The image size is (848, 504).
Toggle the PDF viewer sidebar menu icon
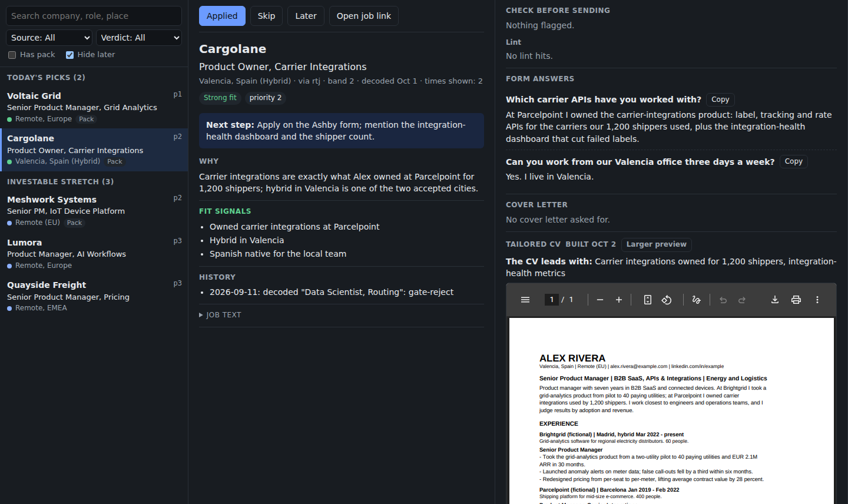coord(525,300)
